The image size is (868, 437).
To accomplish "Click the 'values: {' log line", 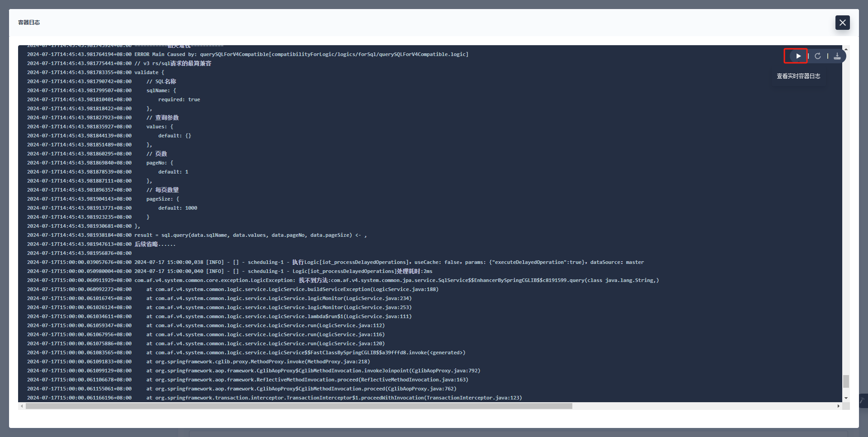I will tap(100, 127).
